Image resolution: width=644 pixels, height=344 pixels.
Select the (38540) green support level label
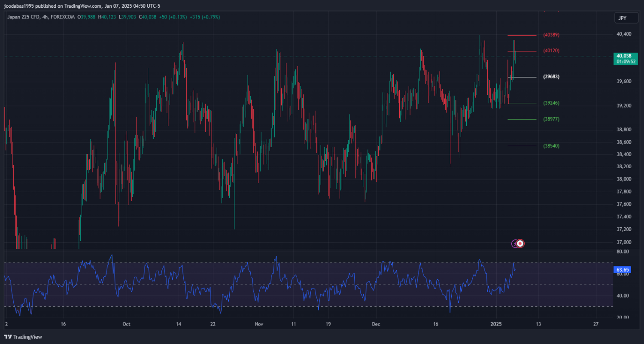[x=551, y=146]
